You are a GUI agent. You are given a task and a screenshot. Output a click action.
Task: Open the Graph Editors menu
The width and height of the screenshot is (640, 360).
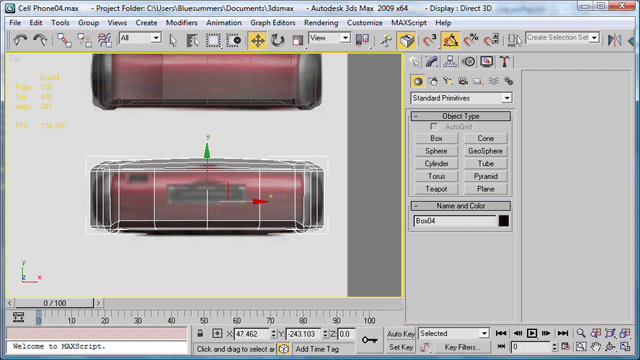[273, 23]
